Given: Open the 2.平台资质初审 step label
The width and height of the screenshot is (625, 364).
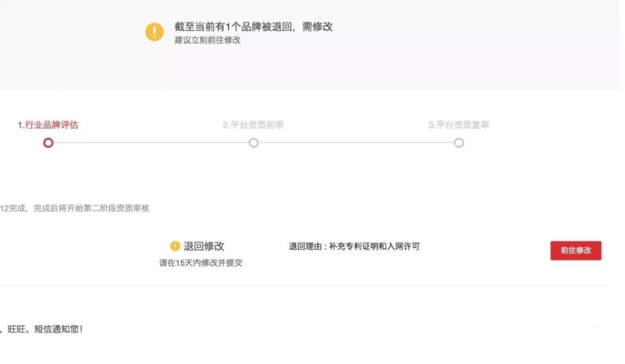Looking at the screenshot, I should [253, 125].
